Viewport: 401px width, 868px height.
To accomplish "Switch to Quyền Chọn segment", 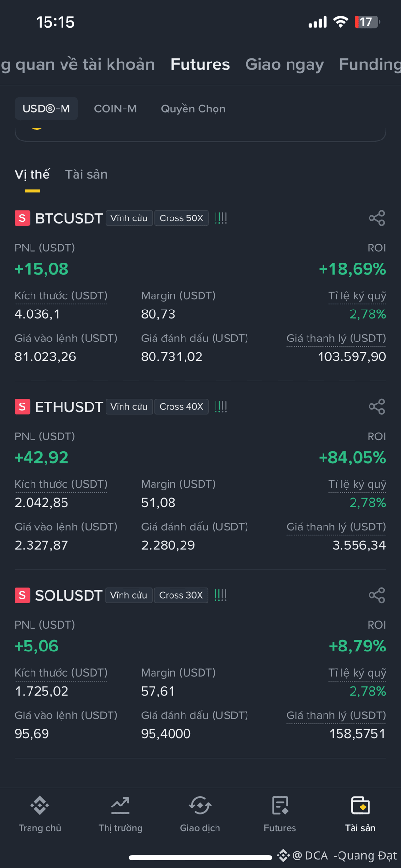I will (193, 108).
